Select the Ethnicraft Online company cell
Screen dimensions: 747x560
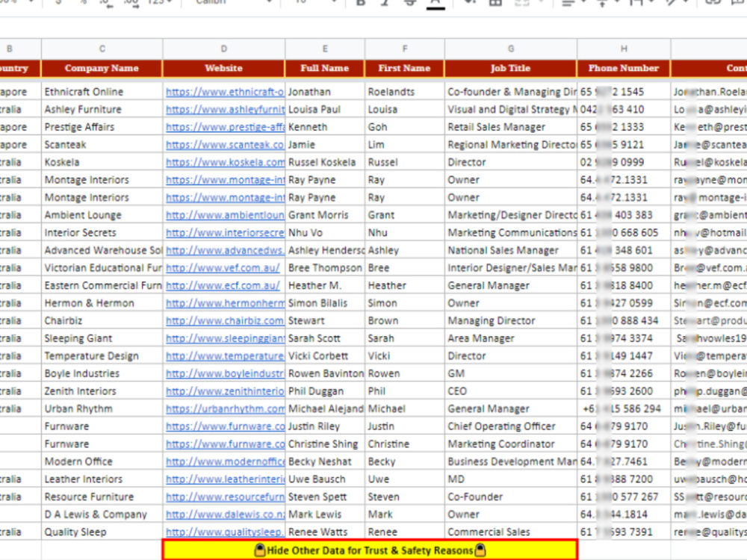pyautogui.click(x=102, y=92)
